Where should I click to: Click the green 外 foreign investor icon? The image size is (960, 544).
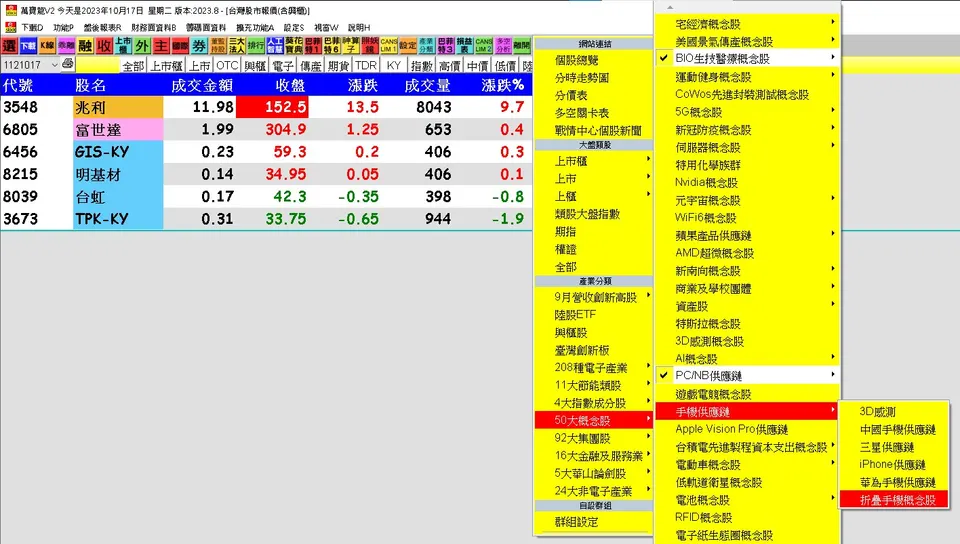(x=142, y=46)
